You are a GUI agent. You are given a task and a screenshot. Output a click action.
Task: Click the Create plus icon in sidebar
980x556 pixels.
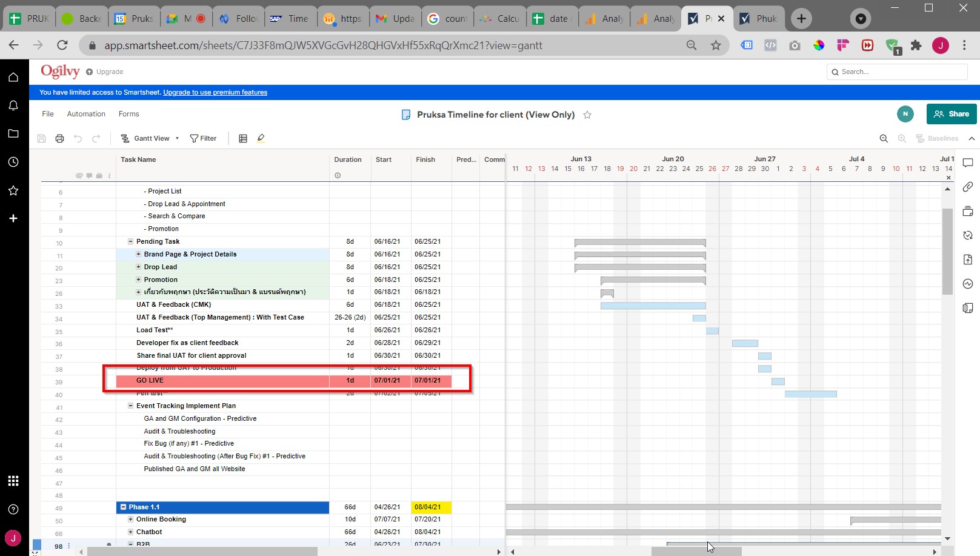[x=13, y=218]
